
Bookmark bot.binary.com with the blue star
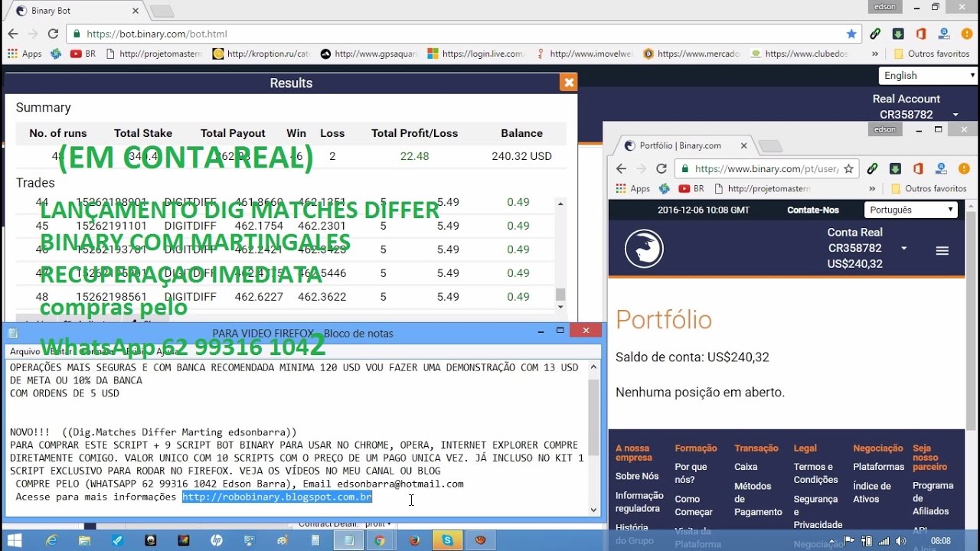point(851,34)
